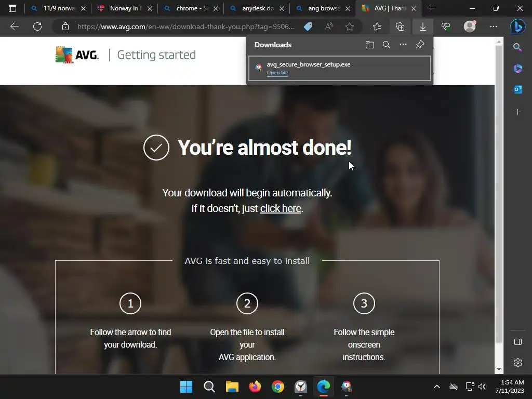Click the page vertical scrollbar
This screenshot has height=399, width=532.
pos(499,194)
